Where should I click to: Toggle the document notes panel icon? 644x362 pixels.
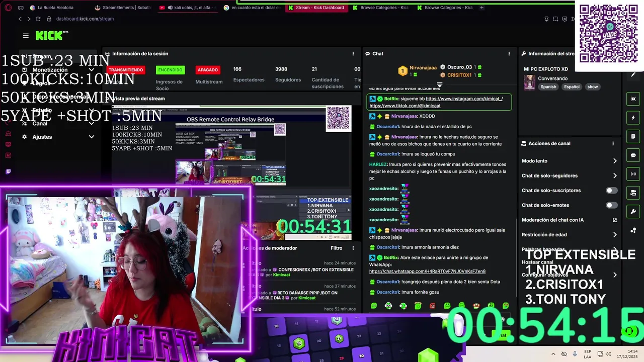633,136
